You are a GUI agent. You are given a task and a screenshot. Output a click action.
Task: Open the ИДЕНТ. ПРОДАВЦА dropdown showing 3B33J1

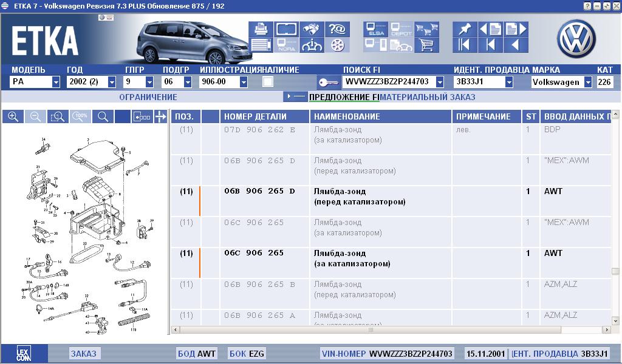(509, 83)
